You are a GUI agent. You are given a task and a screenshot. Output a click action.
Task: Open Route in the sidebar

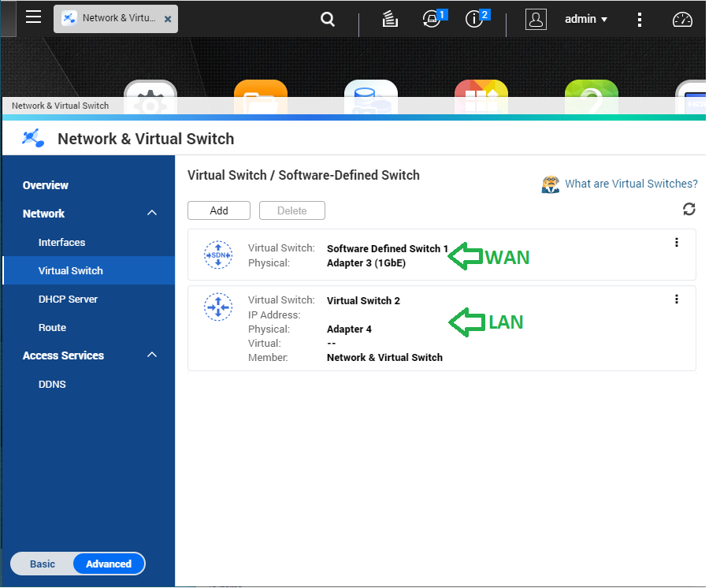[x=52, y=327]
